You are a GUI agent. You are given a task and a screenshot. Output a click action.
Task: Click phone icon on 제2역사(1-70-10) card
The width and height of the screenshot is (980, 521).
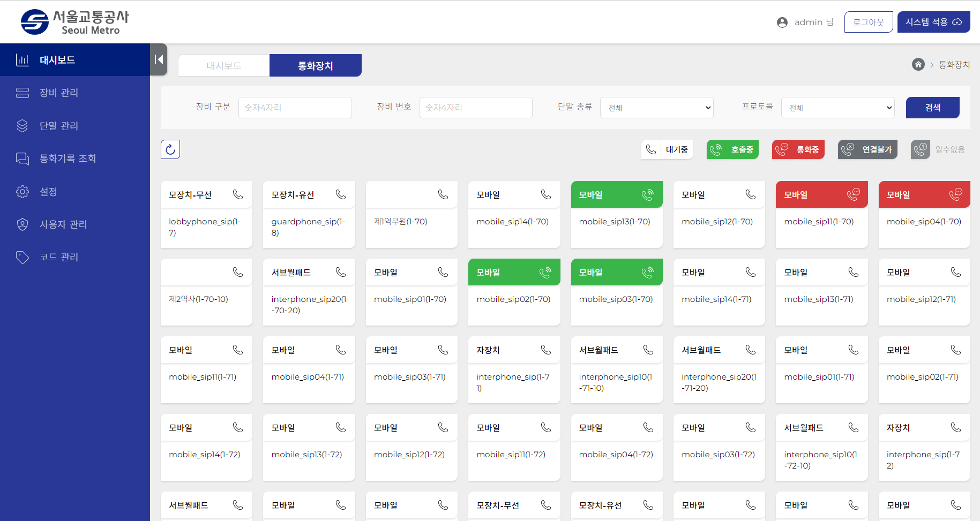point(238,272)
